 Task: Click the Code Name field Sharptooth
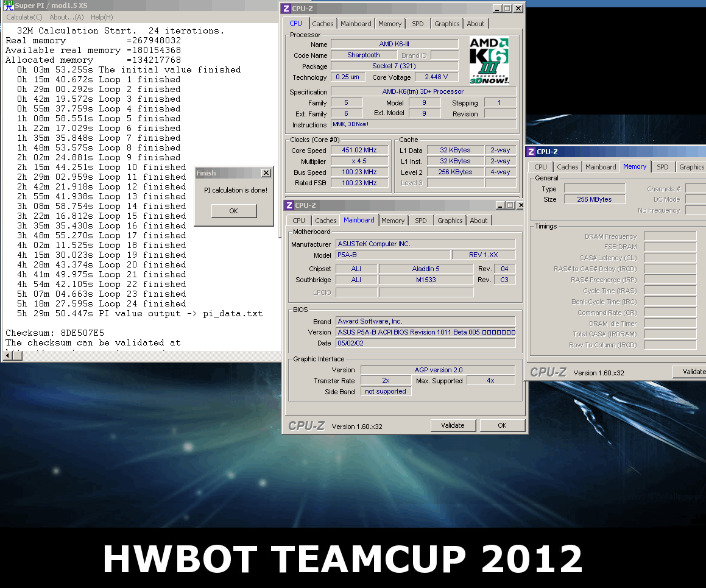(x=364, y=55)
